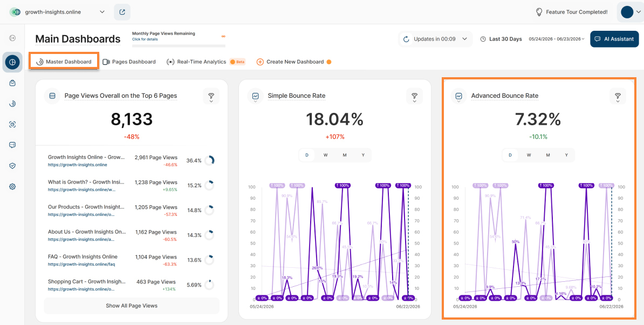Open settings gear in left sidebar

coord(12,187)
